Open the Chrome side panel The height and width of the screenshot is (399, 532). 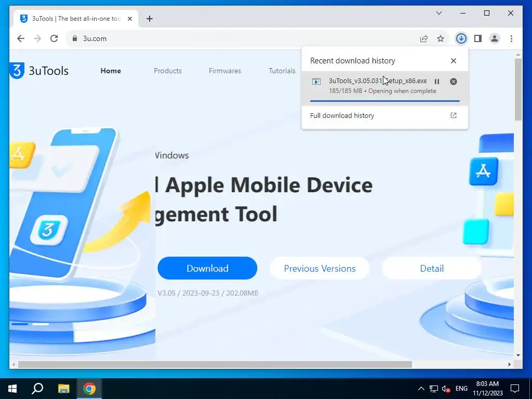[478, 38]
